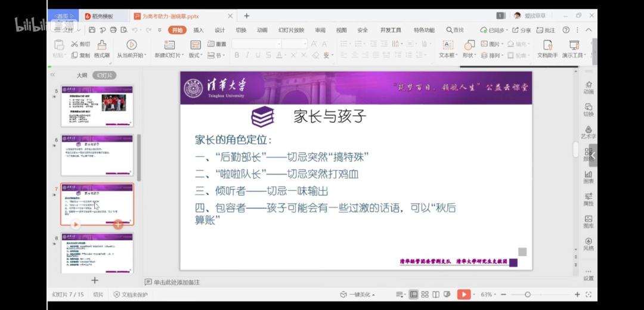The width and height of the screenshot is (644, 310).
Task: Open Document Assistant (文档助手)
Action: pyautogui.click(x=547, y=49)
